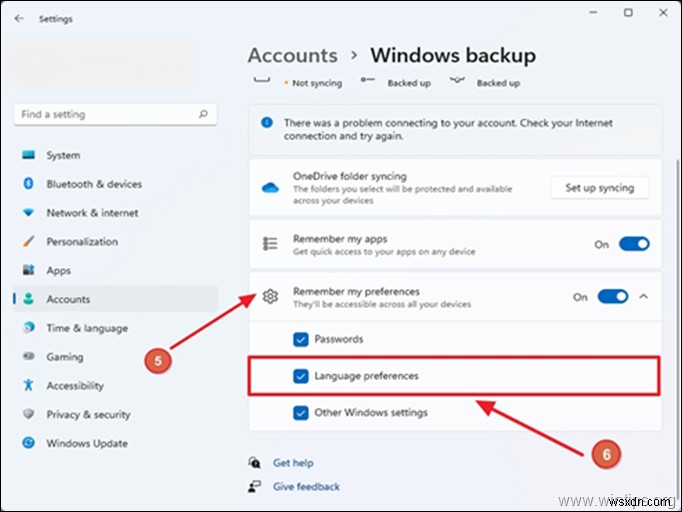Collapse Remember my preferences section
The height and width of the screenshot is (512, 682).
point(644,297)
